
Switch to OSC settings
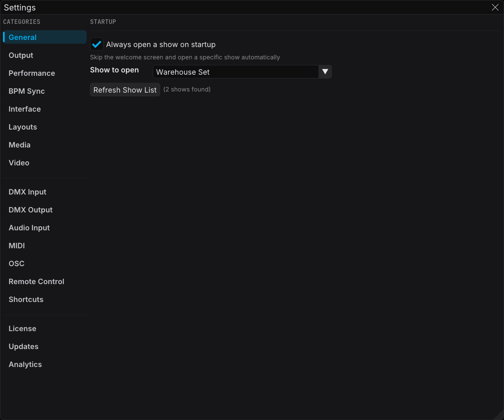pos(45,264)
